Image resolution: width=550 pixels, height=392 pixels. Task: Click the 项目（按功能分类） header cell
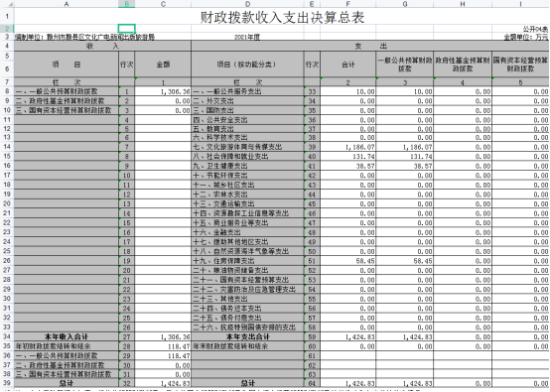247,65
